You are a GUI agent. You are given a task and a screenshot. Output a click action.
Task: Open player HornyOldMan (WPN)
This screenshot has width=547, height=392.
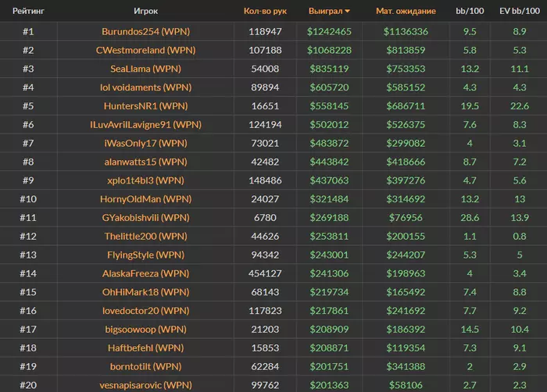146,199
